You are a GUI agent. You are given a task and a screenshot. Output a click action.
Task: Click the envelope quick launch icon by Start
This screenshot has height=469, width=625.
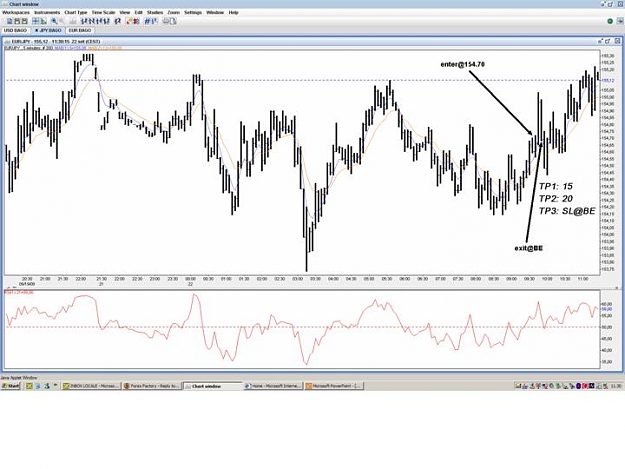[29, 386]
